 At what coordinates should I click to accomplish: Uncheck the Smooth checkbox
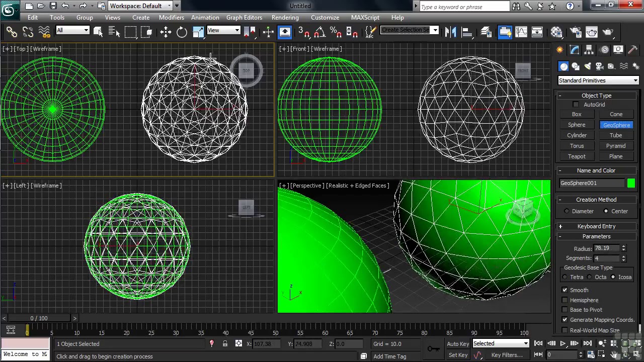565,290
